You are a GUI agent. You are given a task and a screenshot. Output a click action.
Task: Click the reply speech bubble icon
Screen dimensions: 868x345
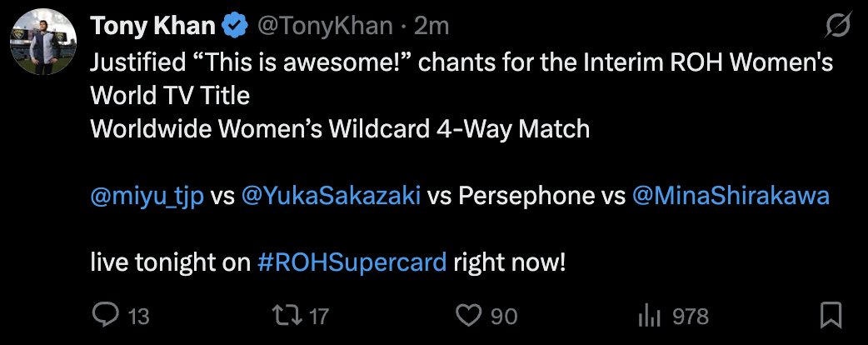(x=105, y=315)
